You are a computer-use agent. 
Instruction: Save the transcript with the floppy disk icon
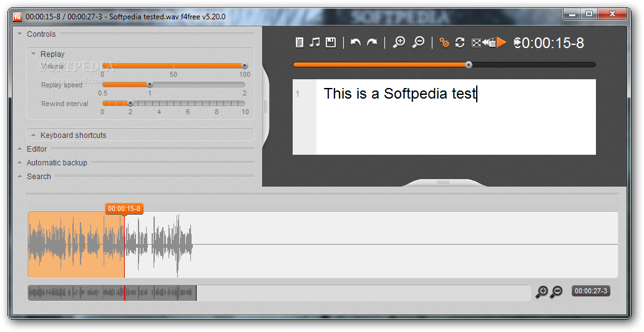(331, 42)
